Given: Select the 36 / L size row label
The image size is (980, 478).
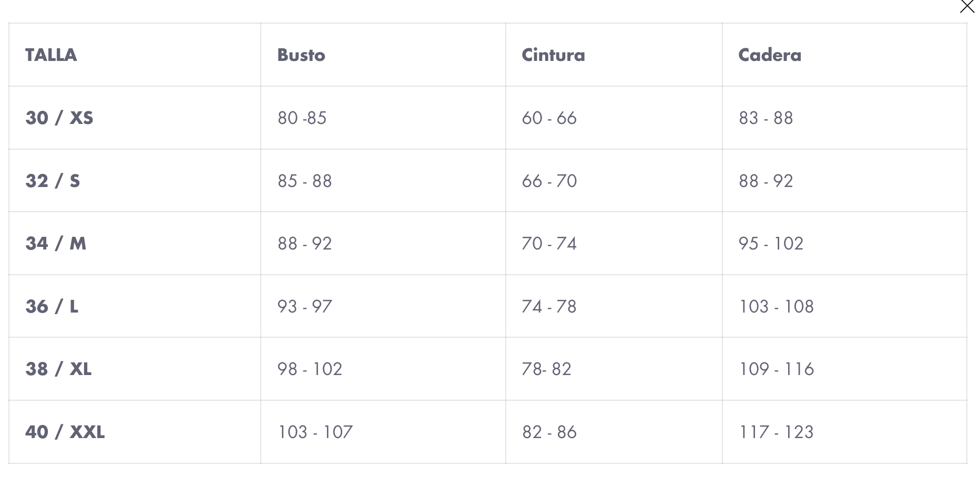Looking at the screenshot, I should click(x=52, y=306).
